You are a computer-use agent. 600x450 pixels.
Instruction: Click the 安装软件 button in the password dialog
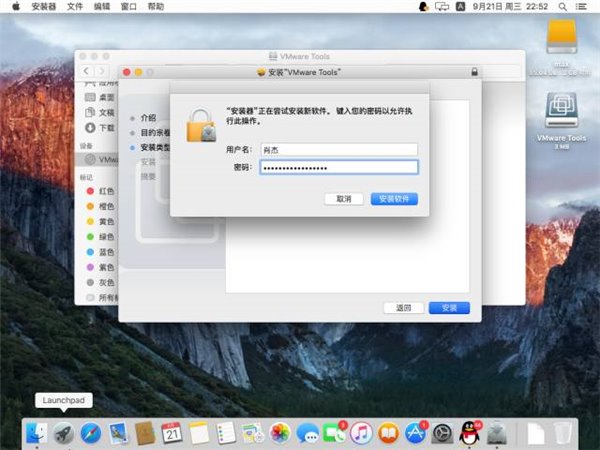point(394,199)
